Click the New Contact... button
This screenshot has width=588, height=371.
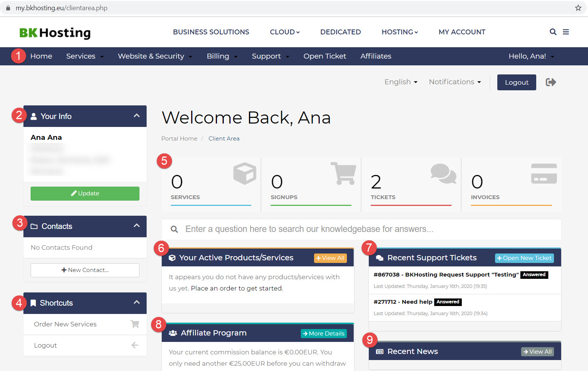click(x=85, y=270)
